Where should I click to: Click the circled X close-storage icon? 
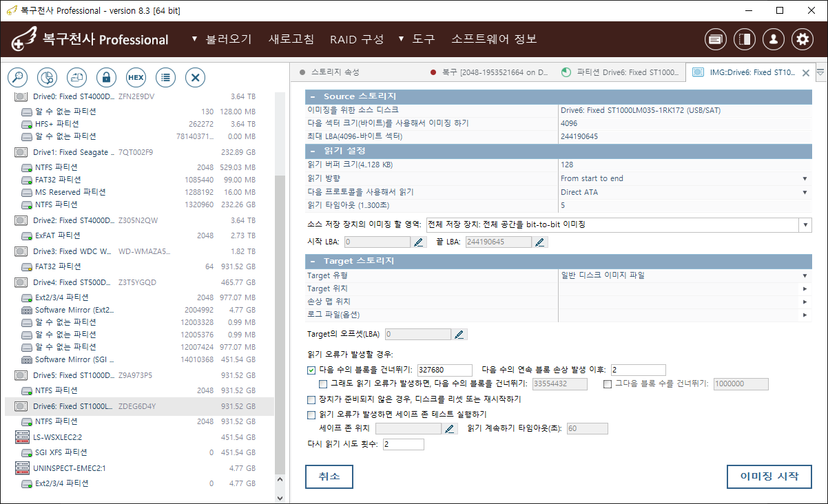[195, 77]
